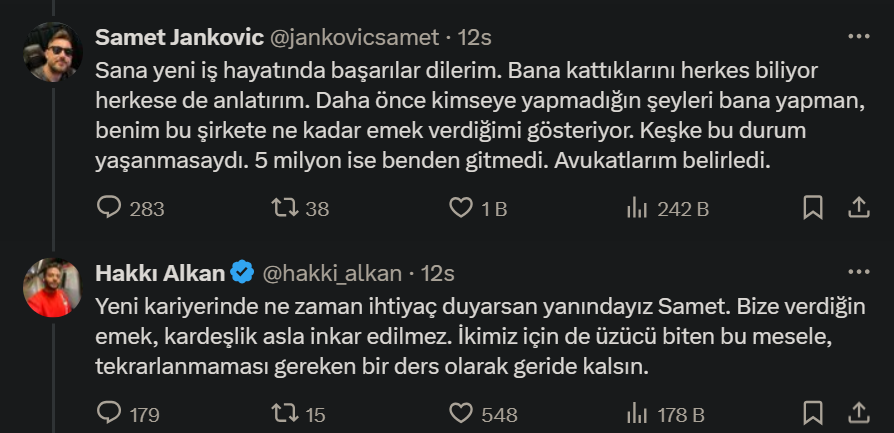View analytics on Hakkı Alkan's tweet
The height and width of the screenshot is (433, 894).
(x=636, y=412)
